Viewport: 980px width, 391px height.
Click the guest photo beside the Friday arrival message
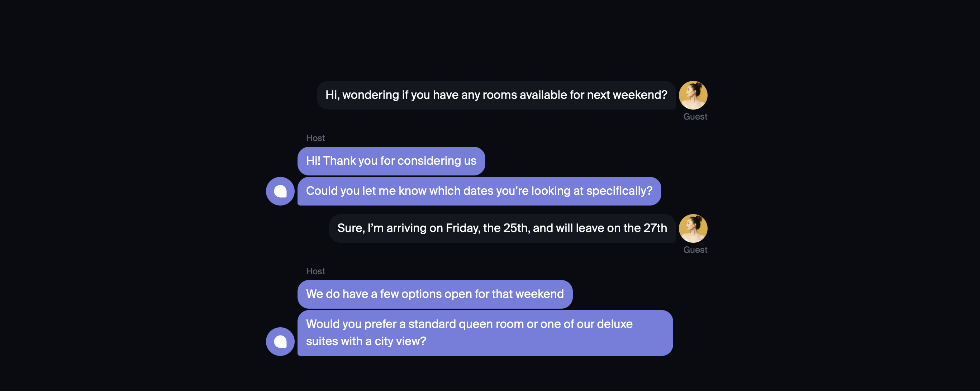click(693, 228)
